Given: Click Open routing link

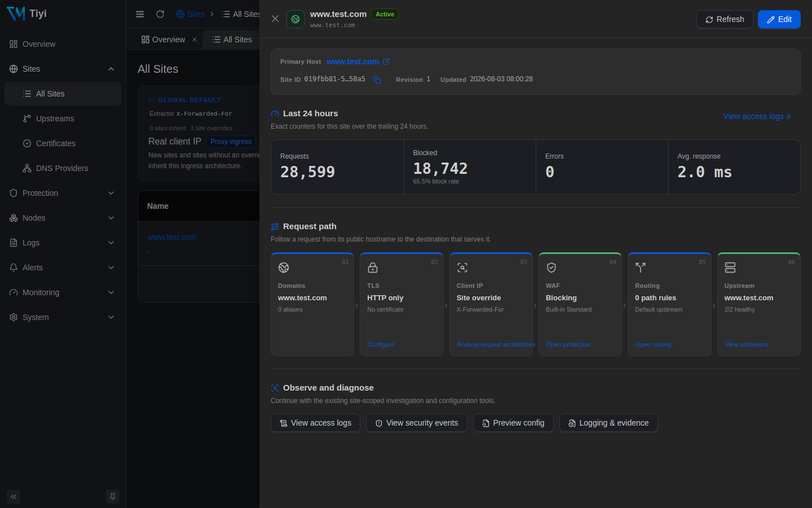Looking at the screenshot, I should point(653,344).
